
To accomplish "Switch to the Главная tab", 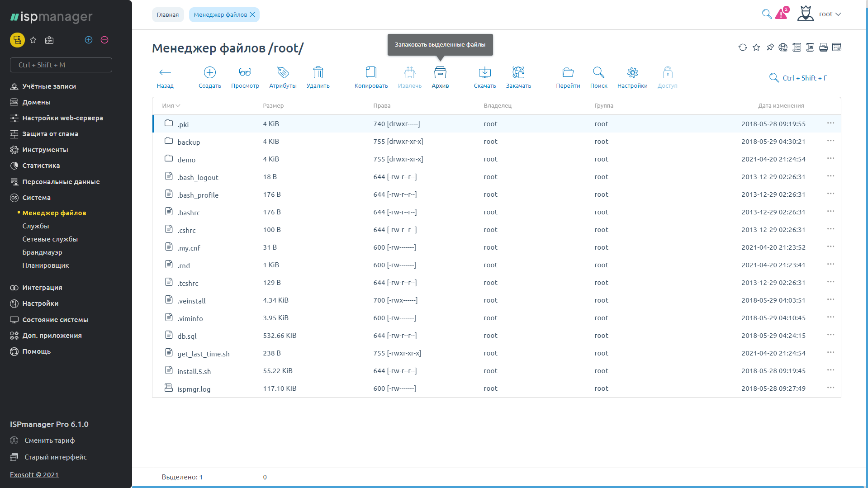I will tap(168, 15).
